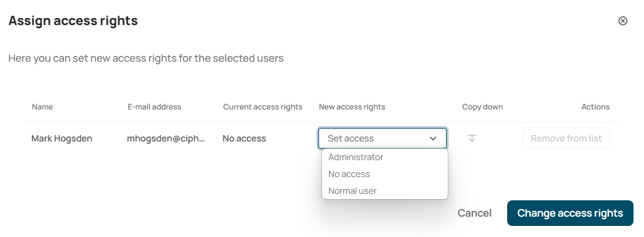Cancel the access rights change
The width and height of the screenshot is (644, 237).
click(475, 213)
